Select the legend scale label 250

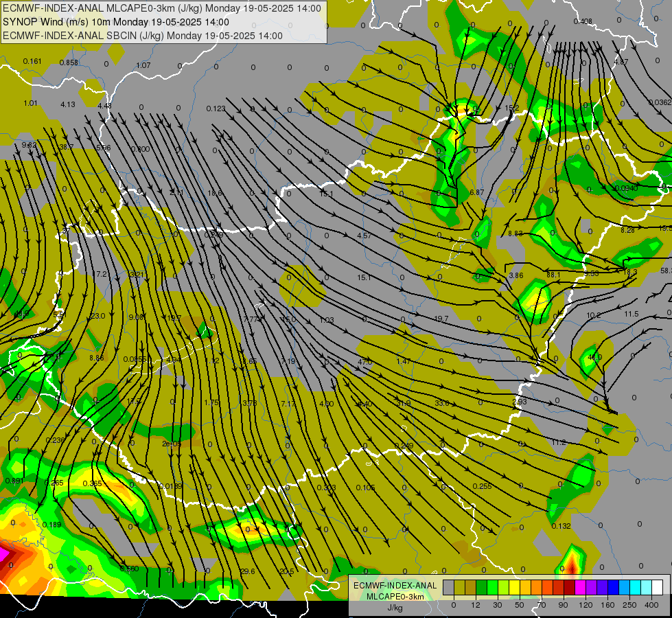(x=629, y=605)
